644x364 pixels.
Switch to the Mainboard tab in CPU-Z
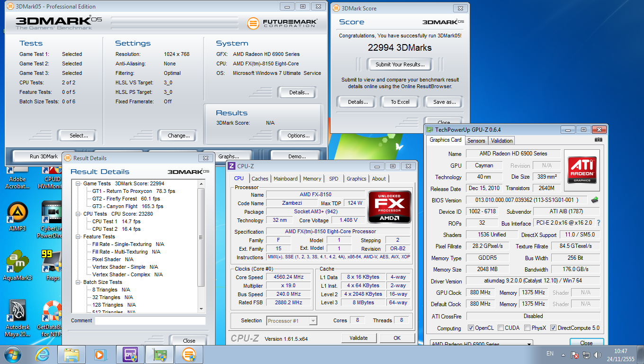(286, 179)
